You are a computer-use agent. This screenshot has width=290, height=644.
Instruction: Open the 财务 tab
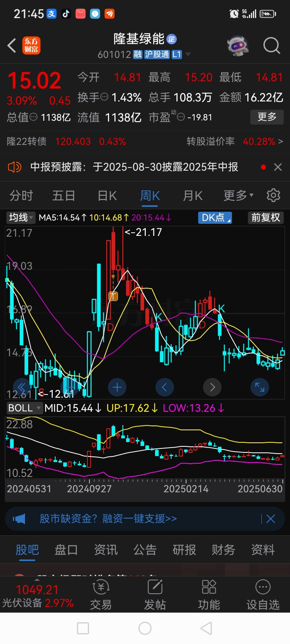pyautogui.click(x=224, y=550)
